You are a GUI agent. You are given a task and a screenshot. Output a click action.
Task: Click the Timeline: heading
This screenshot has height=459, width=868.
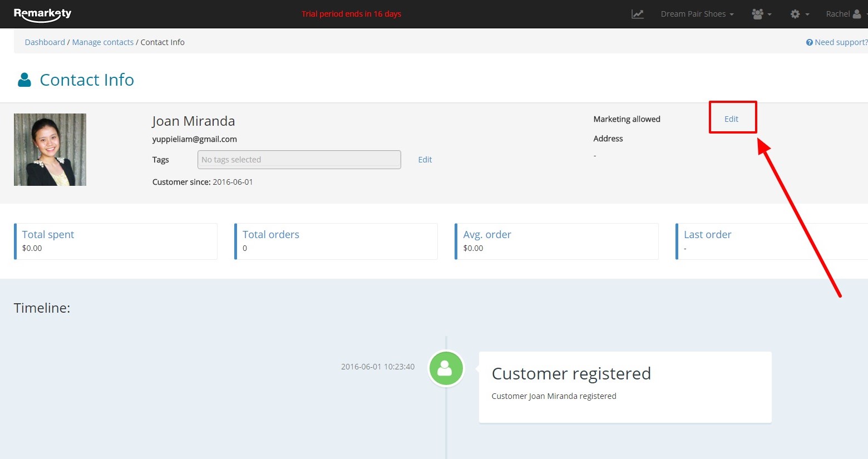coord(42,308)
